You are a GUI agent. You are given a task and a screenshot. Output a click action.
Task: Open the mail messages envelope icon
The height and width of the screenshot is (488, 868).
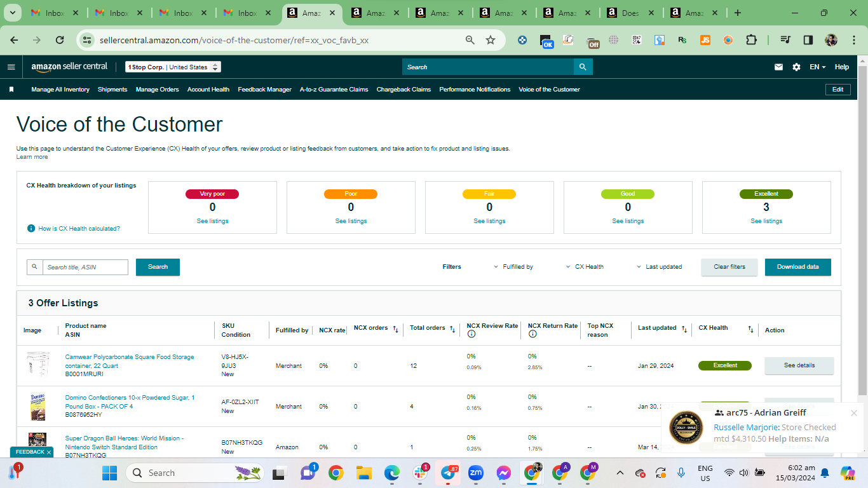coord(778,67)
